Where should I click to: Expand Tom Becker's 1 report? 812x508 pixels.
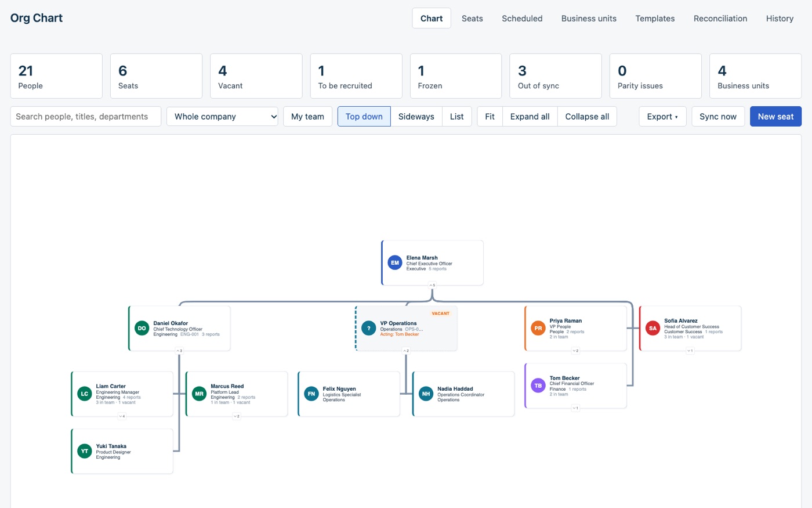click(575, 408)
